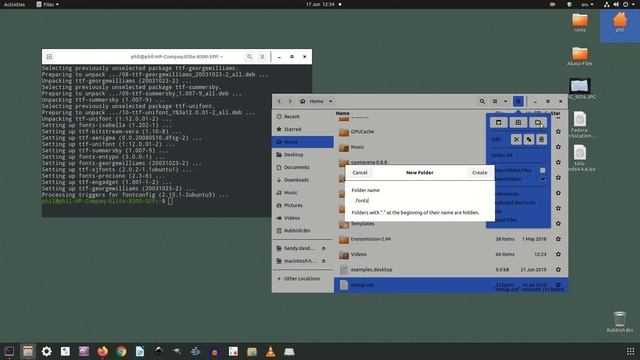Show applications grid in the dock
This screenshot has width=640, height=360.
click(631, 351)
